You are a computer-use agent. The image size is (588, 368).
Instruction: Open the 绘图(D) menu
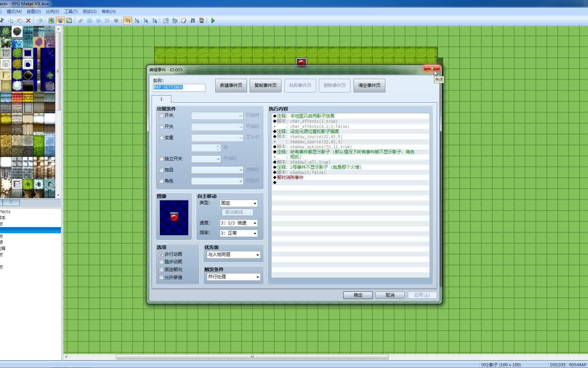coord(34,11)
